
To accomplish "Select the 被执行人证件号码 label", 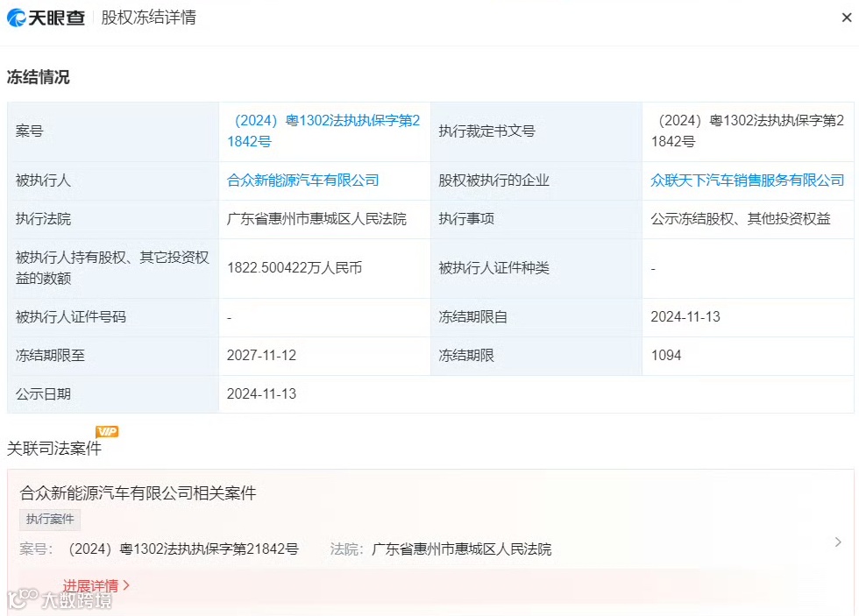I will point(71,316).
